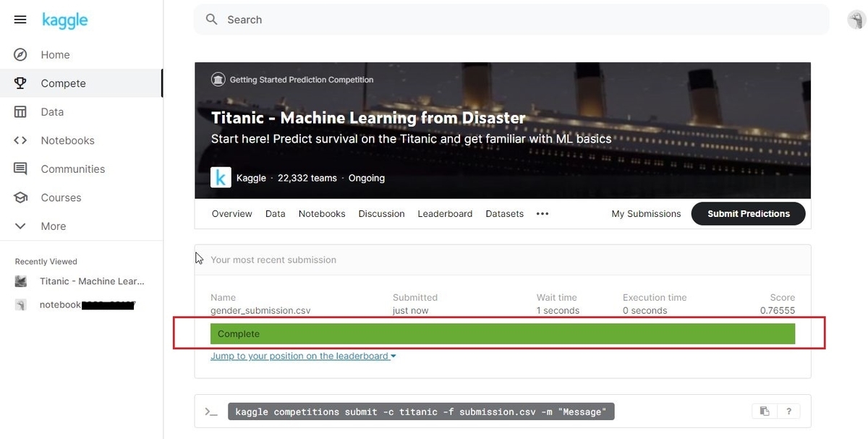Open the recently viewed notebook icon
Image resolution: width=868 pixels, height=439 pixels.
coord(21,304)
